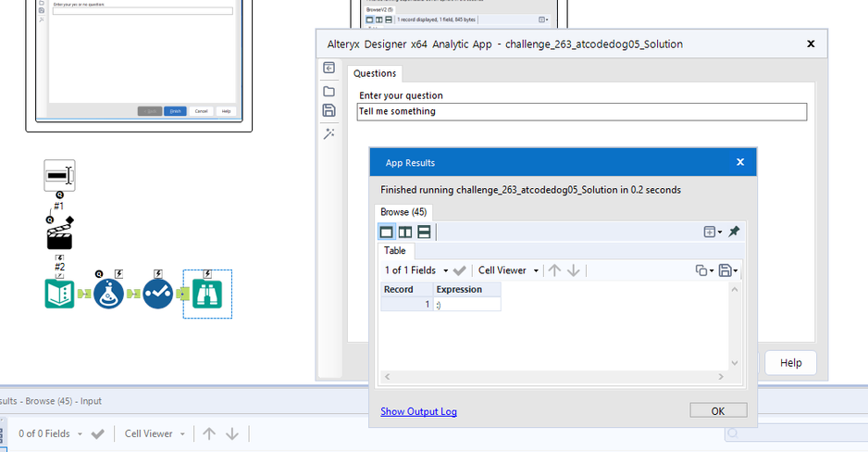The width and height of the screenshot is (868, 452).
Task: Close the App Results dialog
Action: coord(740,162)
